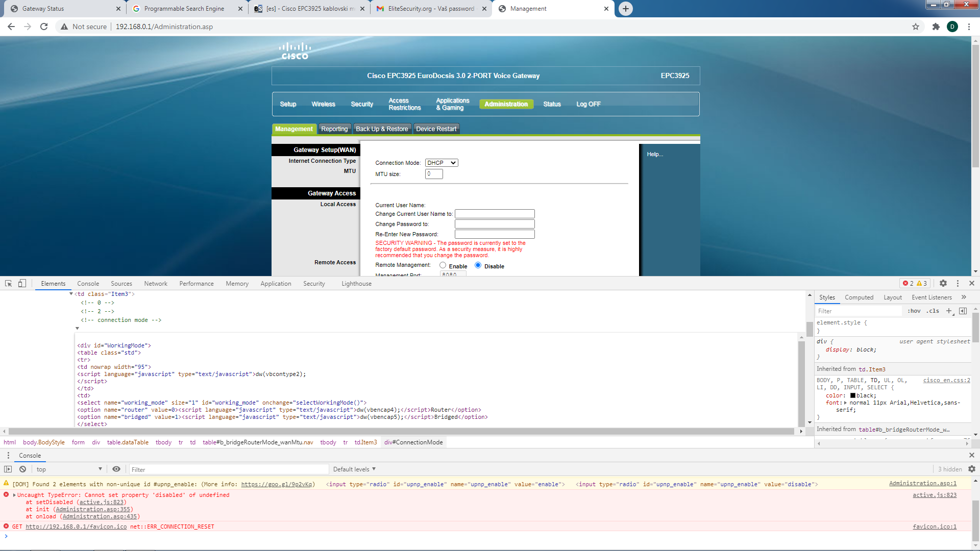Image resolution: width=980 pixels, height=551 pixels.
Task: Create live expression eye icon
Action: 116,469
